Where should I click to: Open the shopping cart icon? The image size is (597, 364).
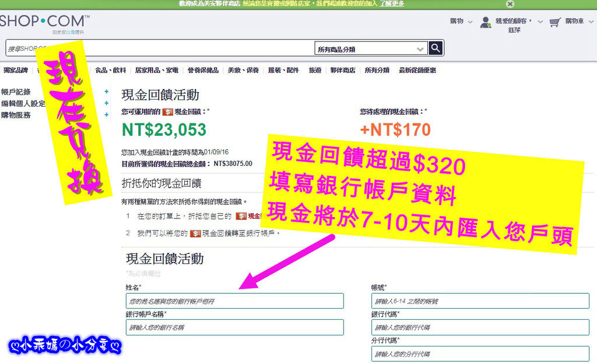(555, 23)
